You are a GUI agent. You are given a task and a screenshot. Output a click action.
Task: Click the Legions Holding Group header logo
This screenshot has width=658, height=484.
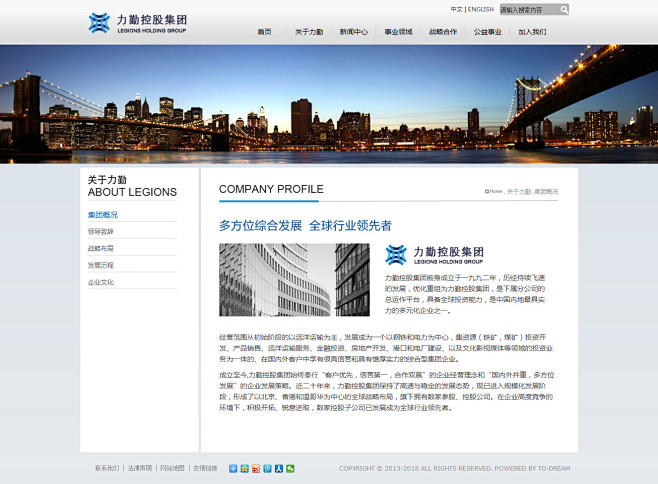[138, 22]
